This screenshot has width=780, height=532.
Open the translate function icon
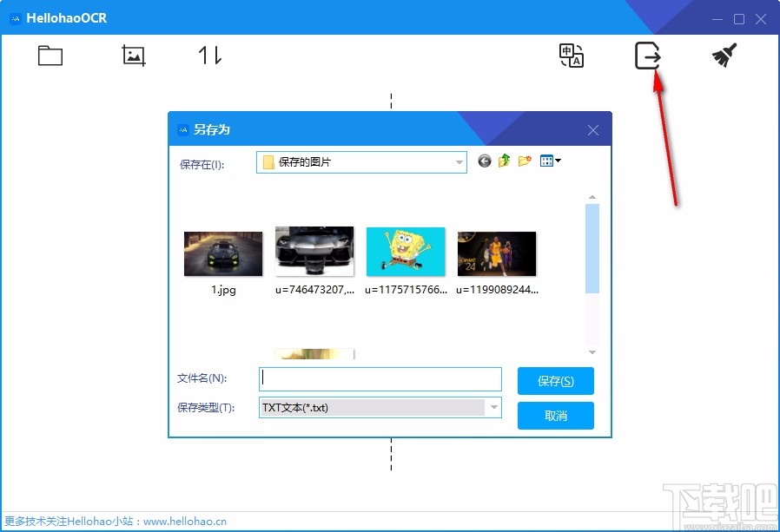coord(571,56)
